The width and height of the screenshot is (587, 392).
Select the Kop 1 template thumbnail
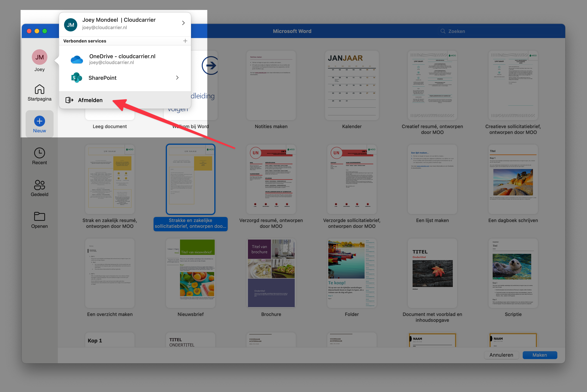pyautogui.click(x=110, y=340)
